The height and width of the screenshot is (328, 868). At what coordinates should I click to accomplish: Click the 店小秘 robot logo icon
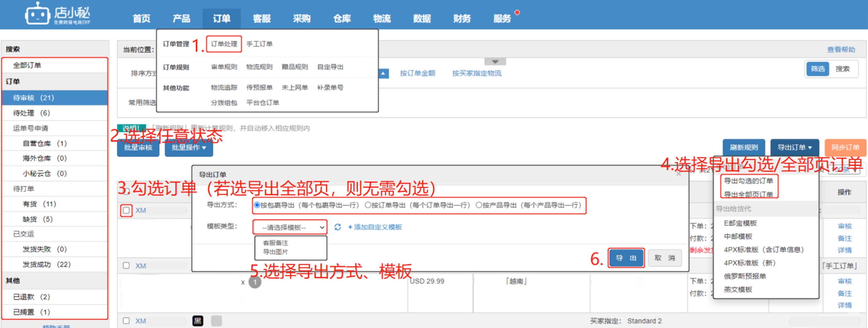click(x=36, y=14)
